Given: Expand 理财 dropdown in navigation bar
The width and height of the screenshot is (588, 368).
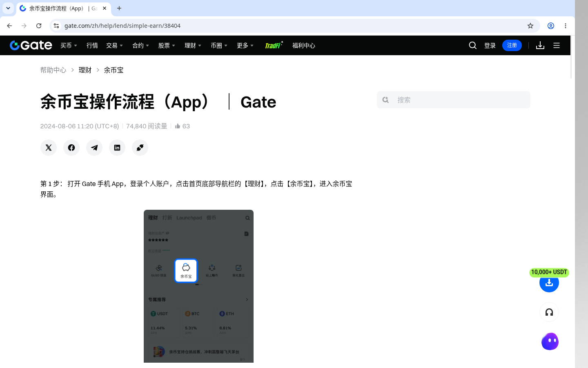Looking at the screenshot, I should 193,45.
